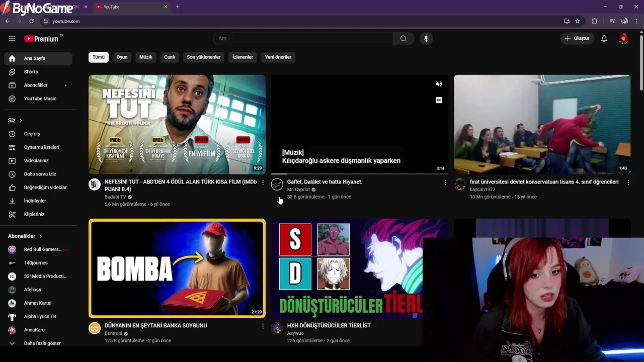Open YouTube Music in sidebar

coord(38,99)
